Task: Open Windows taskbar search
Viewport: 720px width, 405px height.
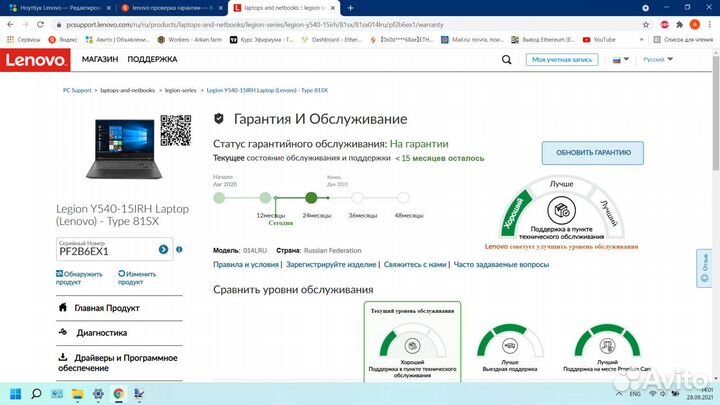Action: (36, 394)
